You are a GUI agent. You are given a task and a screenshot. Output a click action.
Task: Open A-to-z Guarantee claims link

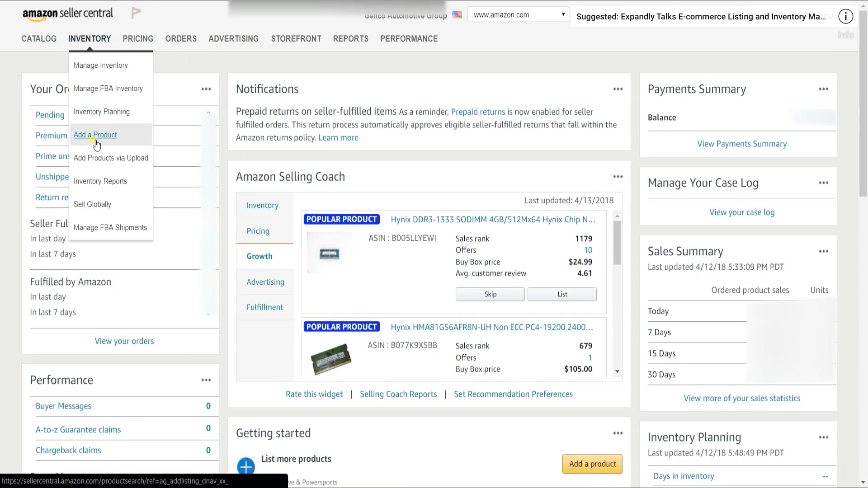78,430
